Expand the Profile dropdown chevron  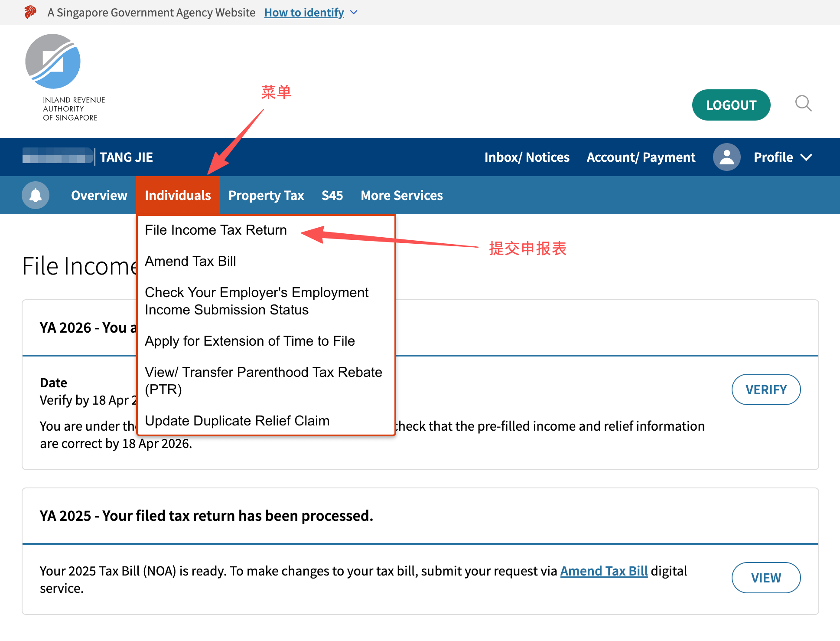click(806, 157)
